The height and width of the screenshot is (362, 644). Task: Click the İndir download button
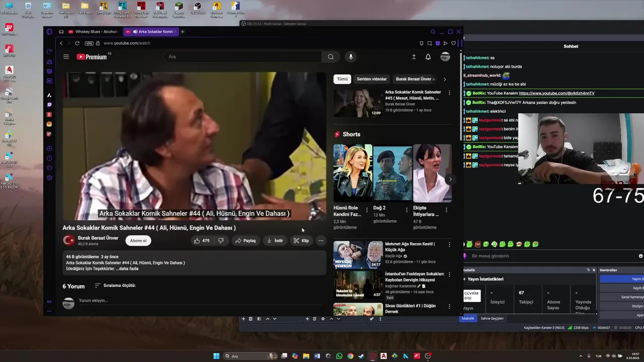click(275, 241)
